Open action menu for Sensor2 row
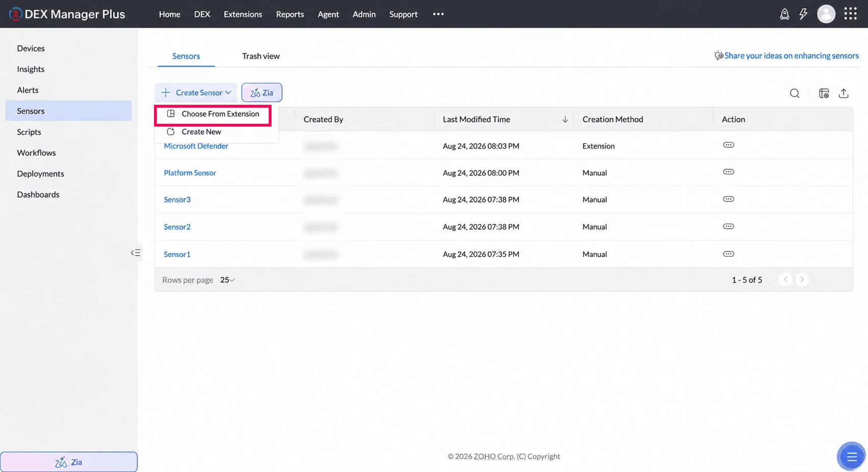The width and height of the screenshot is (868, 472). click(728, 226)
